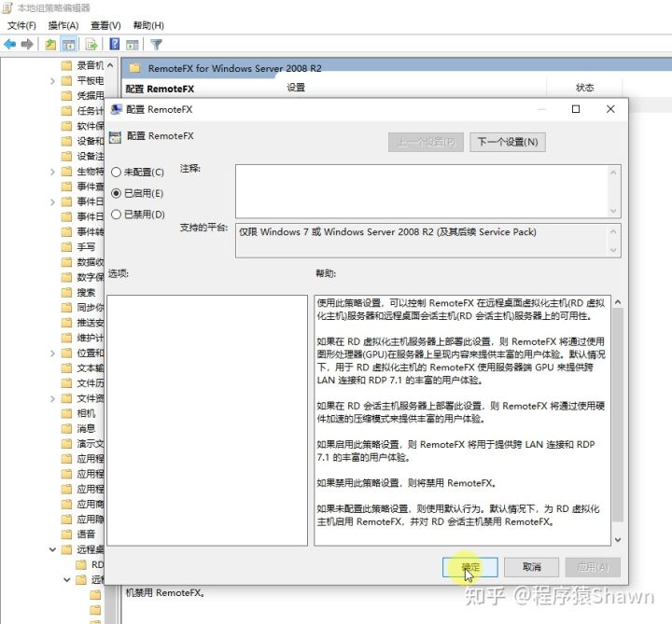Select the RD folder tree item
This screenshot has width=672, height=624.
(x=97, y=564)
